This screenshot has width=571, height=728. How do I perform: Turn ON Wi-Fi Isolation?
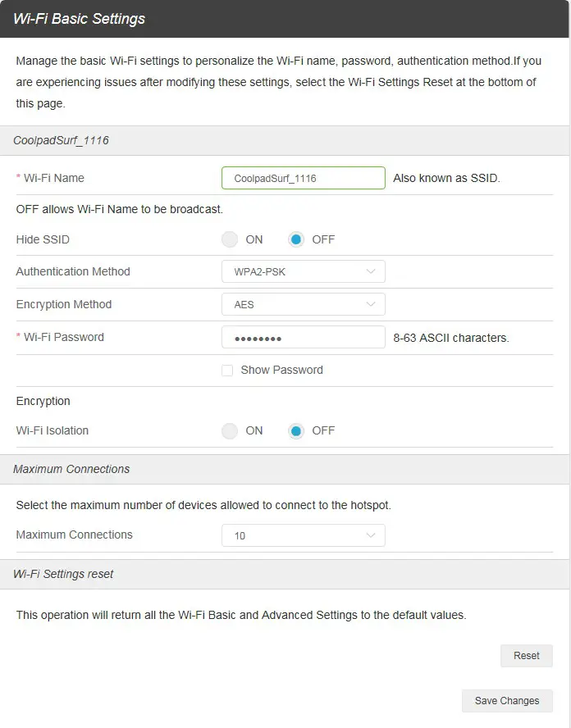click(229, 430)
